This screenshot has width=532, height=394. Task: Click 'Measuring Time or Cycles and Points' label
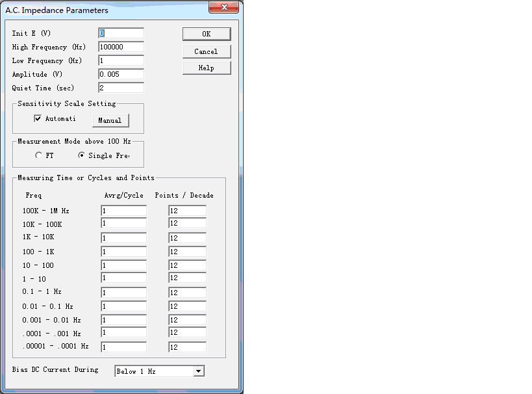pos(86,177)
